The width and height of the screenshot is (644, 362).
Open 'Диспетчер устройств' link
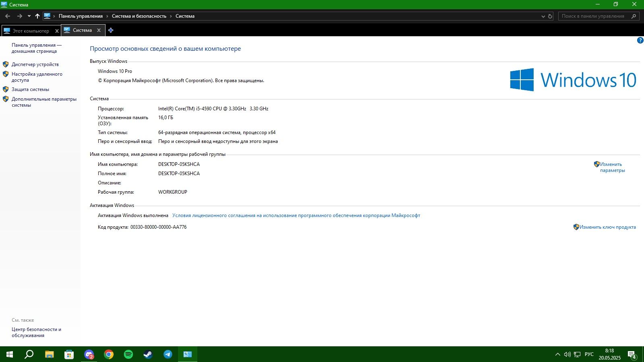click(35, 64)
